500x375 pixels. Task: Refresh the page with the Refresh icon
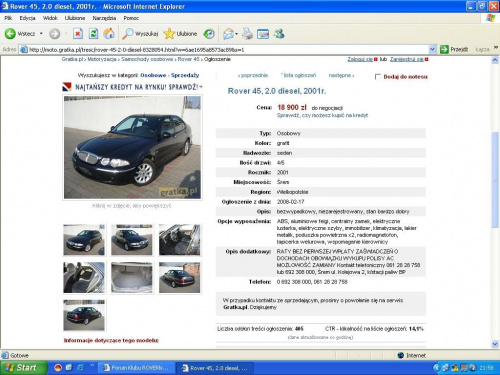(x=93, y=34)
